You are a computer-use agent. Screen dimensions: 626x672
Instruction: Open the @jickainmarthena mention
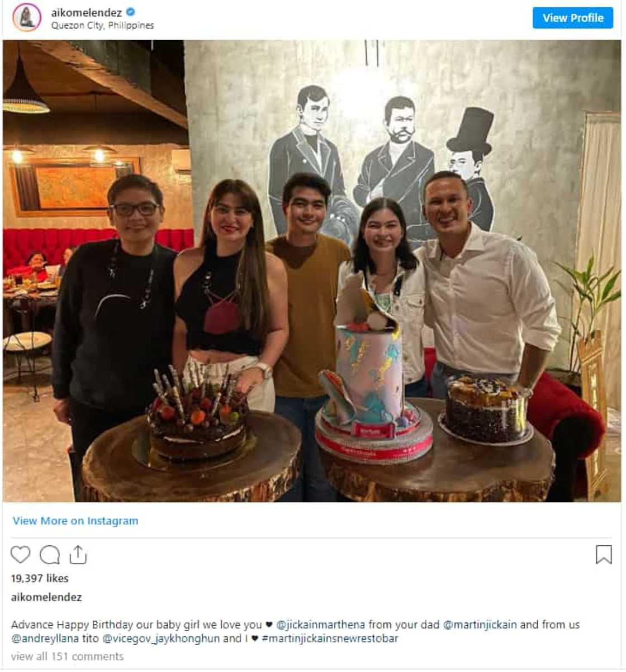[321, 625]
